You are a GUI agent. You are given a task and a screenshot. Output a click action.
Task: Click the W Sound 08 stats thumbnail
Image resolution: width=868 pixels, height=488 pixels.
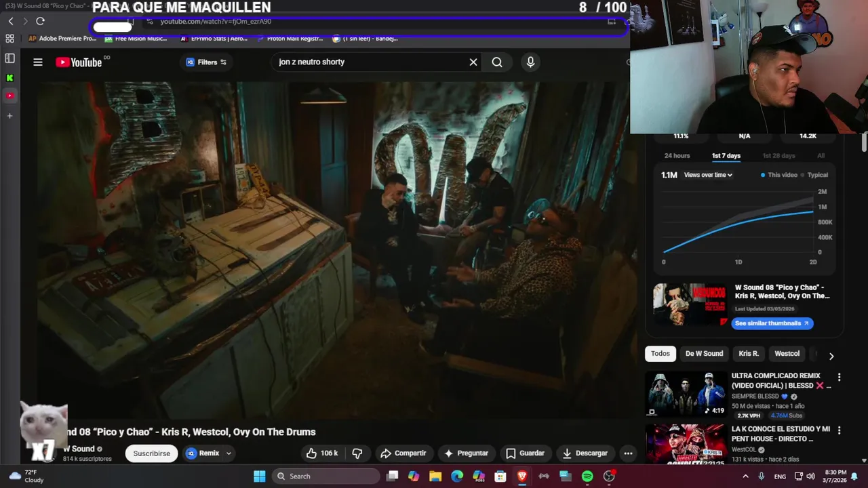(x=690, y=305)
